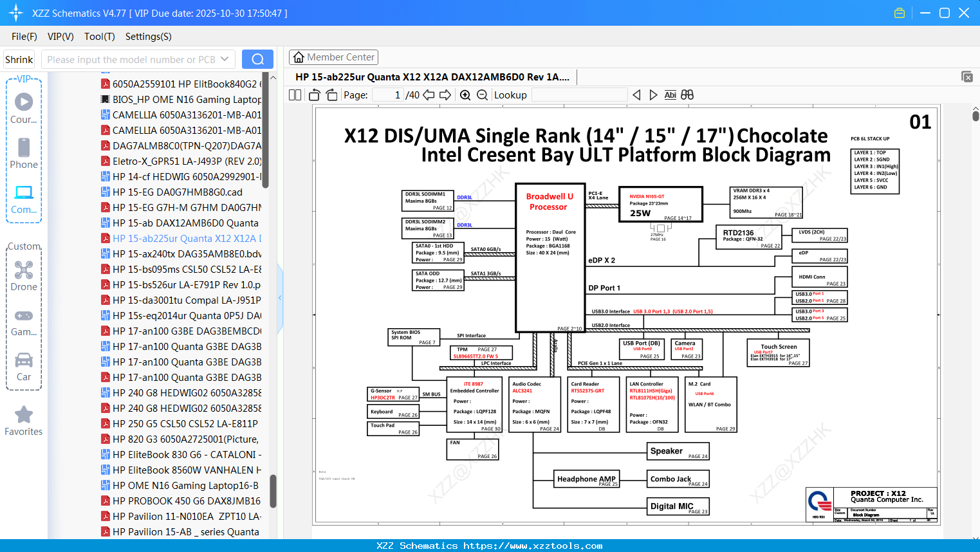Viewport: 980px width, 552px height.
Task: Zoom in on the schematic
Action: click(465, 95)
